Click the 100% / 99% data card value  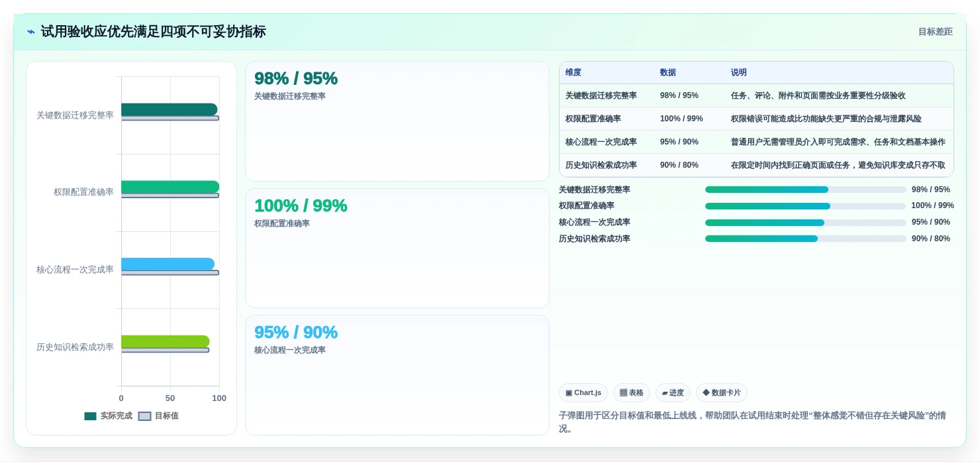pyautogui.click(x=301, y=205)
